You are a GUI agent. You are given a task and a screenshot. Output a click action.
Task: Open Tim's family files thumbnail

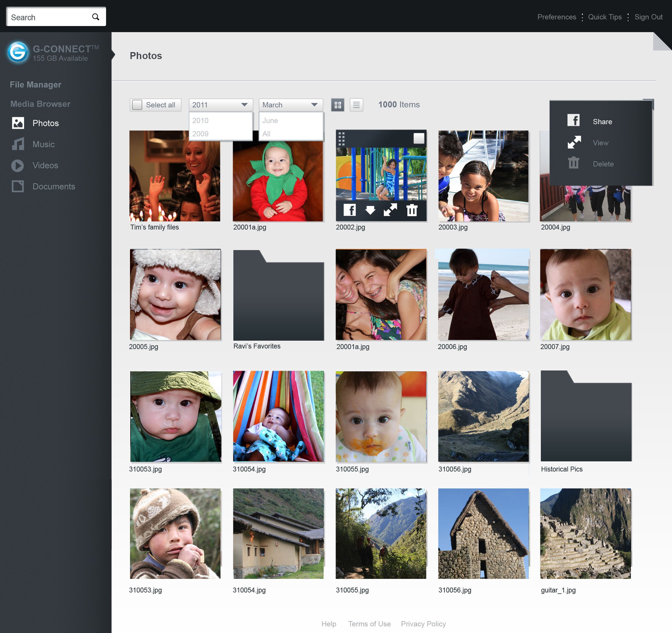(x=174, y=176)
